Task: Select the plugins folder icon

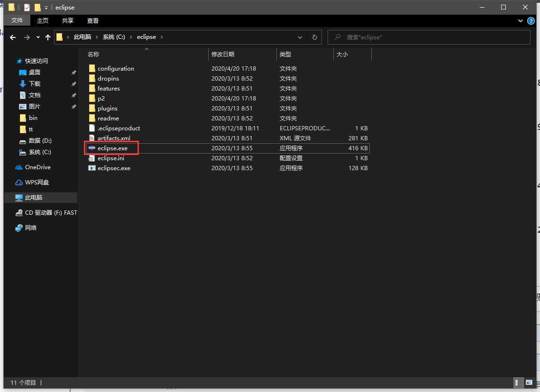Action: click(x=92, y=108)
